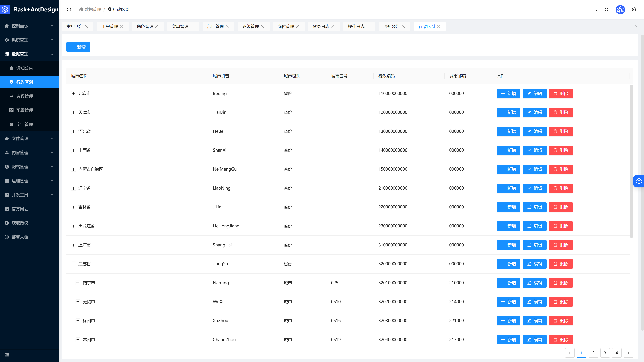Open the header settings gear icon
The height and width of the screenshot is (362, 644).
coord(634,10)
